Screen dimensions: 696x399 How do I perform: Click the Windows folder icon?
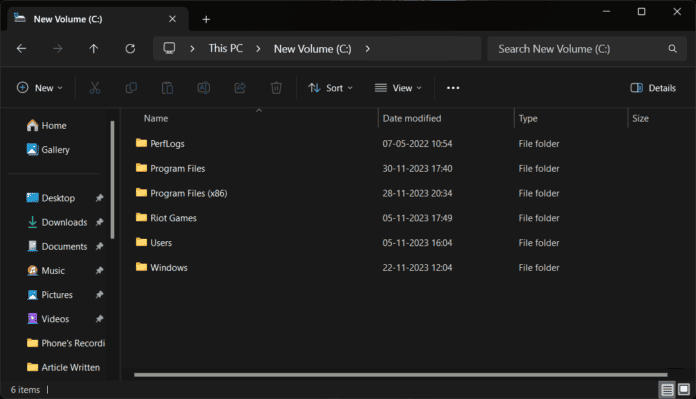pos(141,267)
